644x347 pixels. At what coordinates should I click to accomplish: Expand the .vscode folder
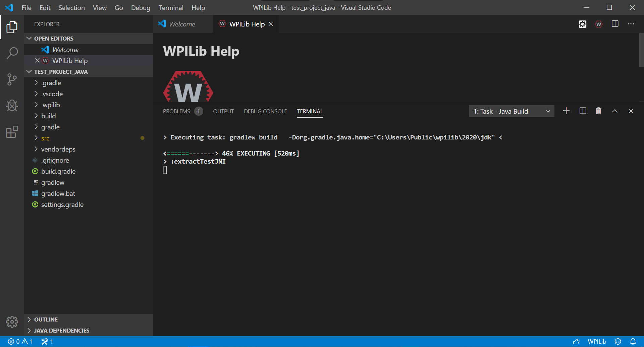89,94
